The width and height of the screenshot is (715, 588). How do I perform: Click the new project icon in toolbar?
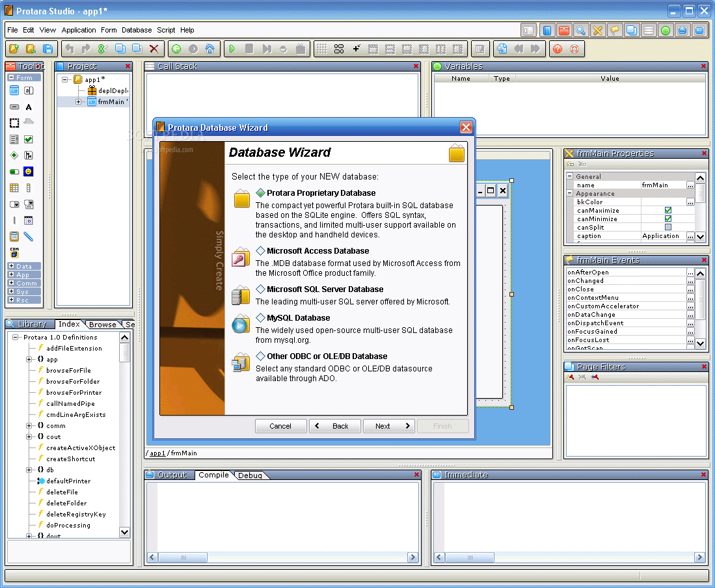[14, 49]
